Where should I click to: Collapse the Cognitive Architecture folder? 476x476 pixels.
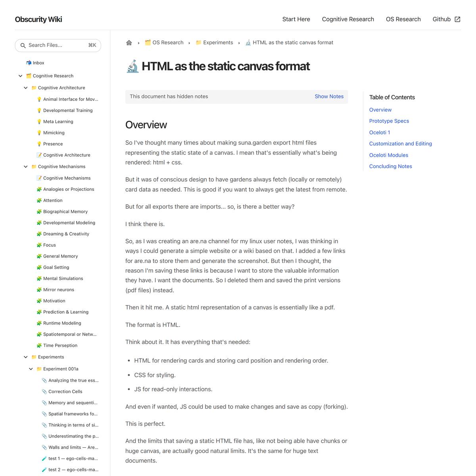(x=26, y=88)
